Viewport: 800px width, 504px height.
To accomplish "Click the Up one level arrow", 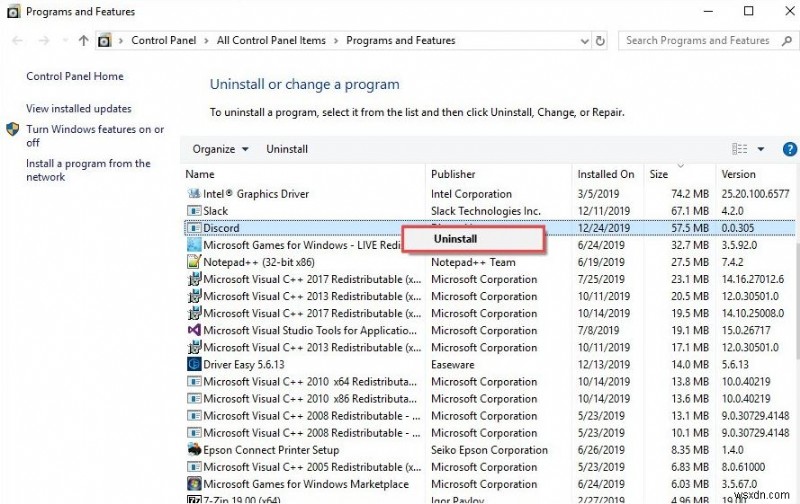I will [x=84, y=40].
